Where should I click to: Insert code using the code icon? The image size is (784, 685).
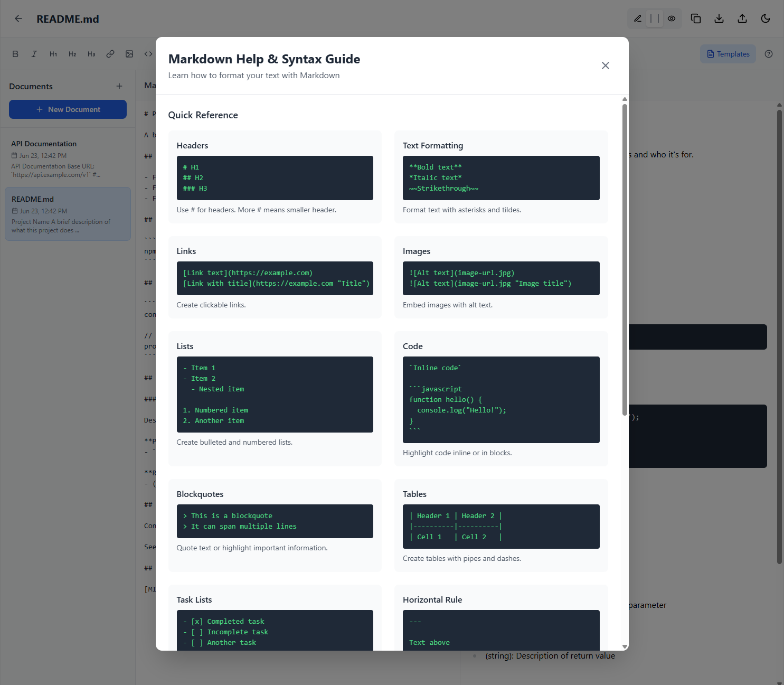pos(148,54)
